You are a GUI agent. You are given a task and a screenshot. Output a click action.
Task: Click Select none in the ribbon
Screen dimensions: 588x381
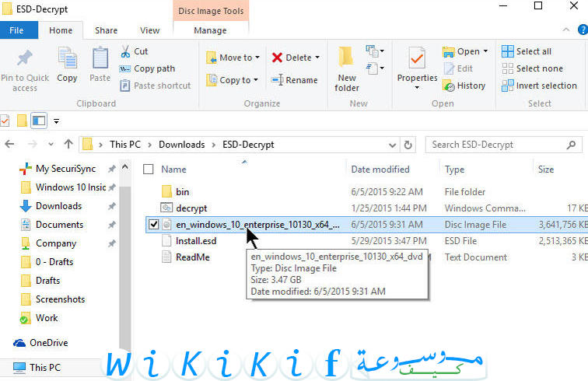pyautogui.click(x=533, y=68)
